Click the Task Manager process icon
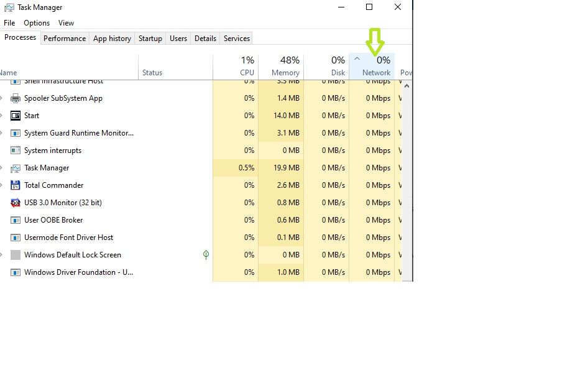This screenshot has height=388, width=588. pyautogui.click(x=16, y=168)
